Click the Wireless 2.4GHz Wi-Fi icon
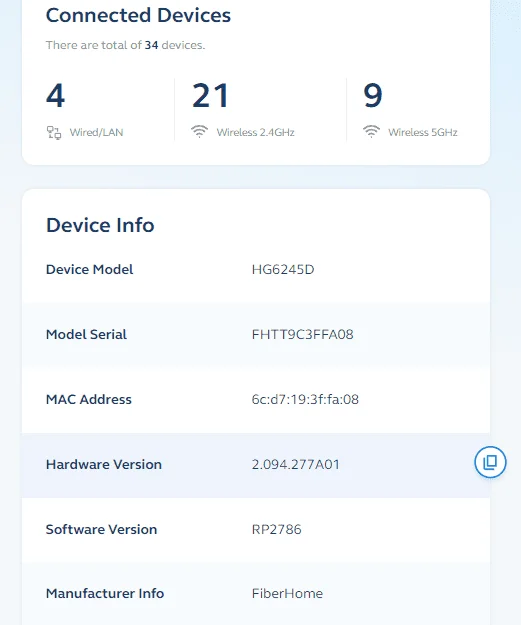 coord(199,132)
